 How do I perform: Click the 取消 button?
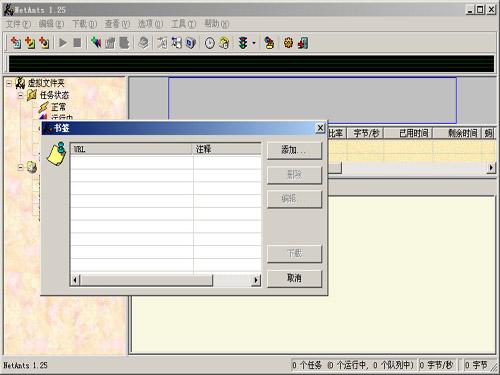[x=294, y=278]
